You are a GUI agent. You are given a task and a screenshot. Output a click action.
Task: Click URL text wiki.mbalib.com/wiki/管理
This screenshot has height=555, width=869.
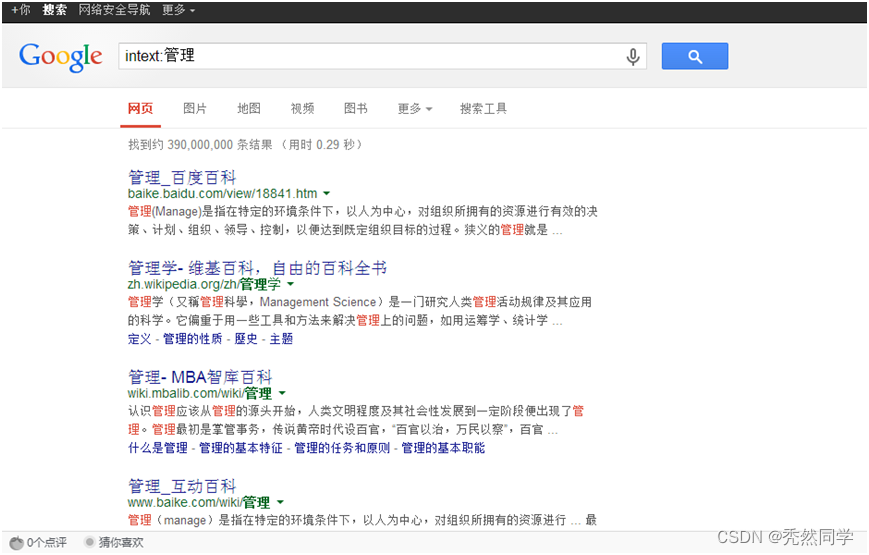point(200,393)
